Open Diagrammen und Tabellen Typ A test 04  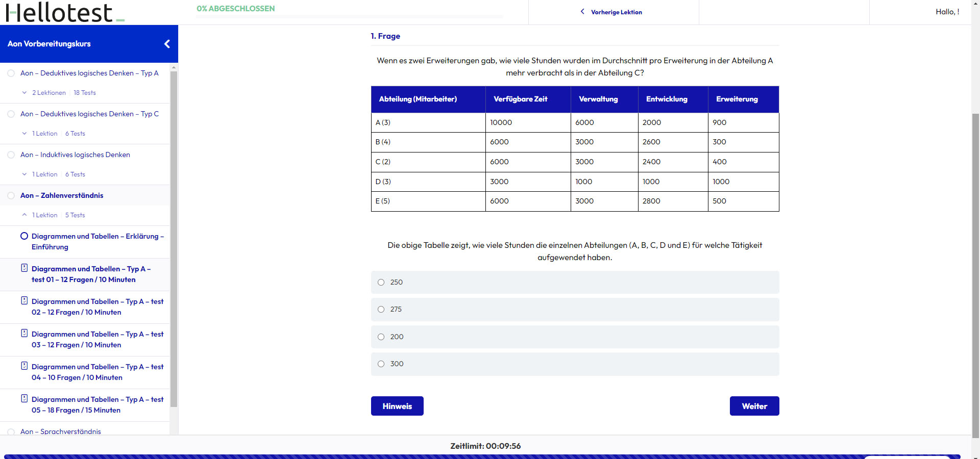[x=97, y=372]
